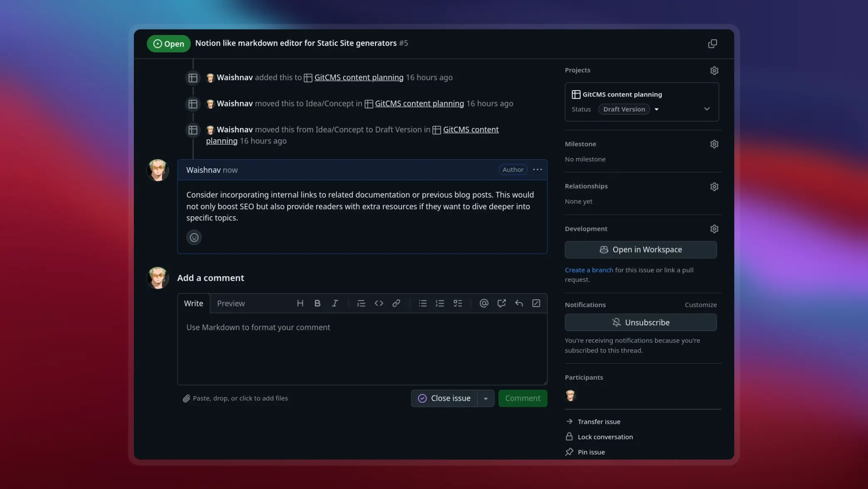Open the comment options ellipsis menu

(537, 170)
